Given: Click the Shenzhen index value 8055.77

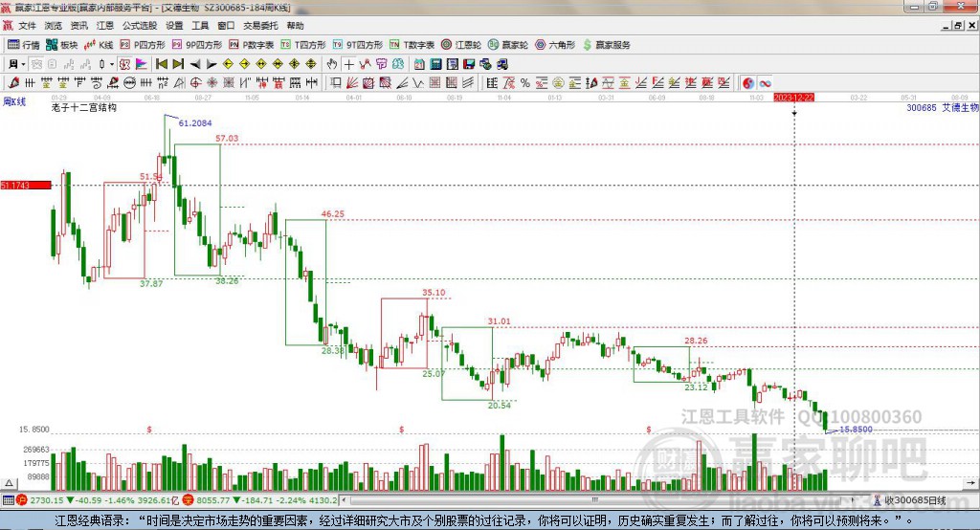Looking at the screenshot, I should tap(213, 500).
